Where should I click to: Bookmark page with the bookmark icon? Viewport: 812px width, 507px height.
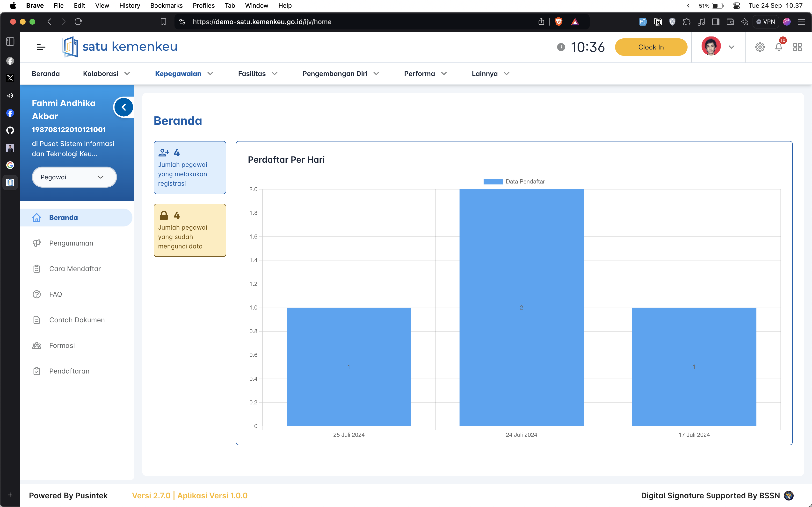tap(163, 22)
